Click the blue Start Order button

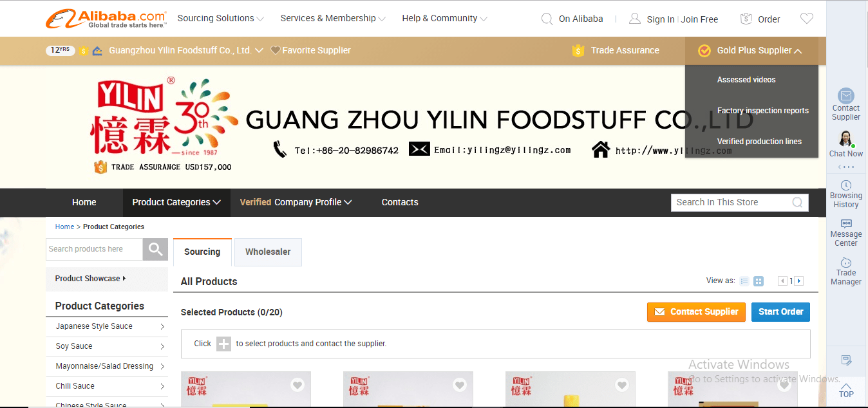(x=780, y=312)
